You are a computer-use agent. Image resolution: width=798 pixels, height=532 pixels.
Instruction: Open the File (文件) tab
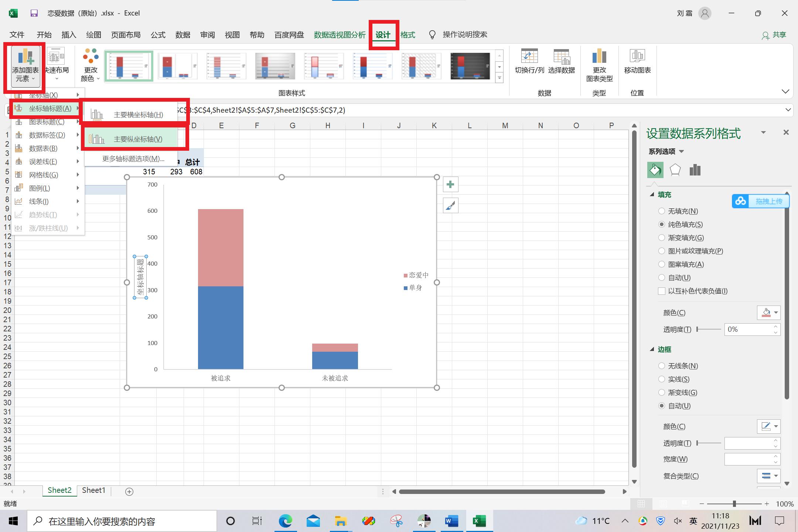coord(17,35)
